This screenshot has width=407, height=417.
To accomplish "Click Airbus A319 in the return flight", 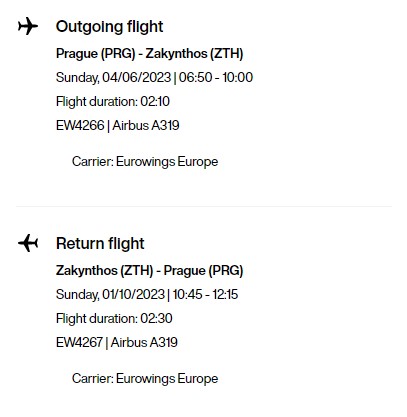I will [x=144, y=342].
